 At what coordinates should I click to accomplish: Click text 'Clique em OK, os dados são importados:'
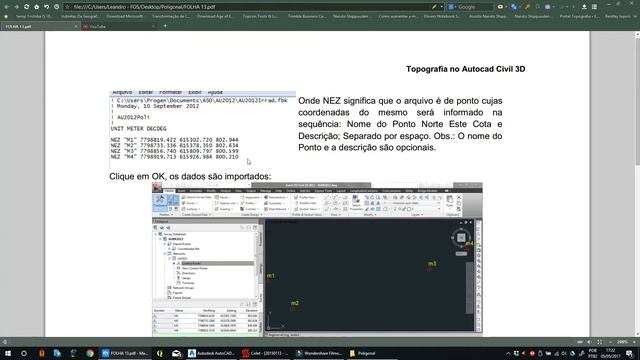(190, 176)
